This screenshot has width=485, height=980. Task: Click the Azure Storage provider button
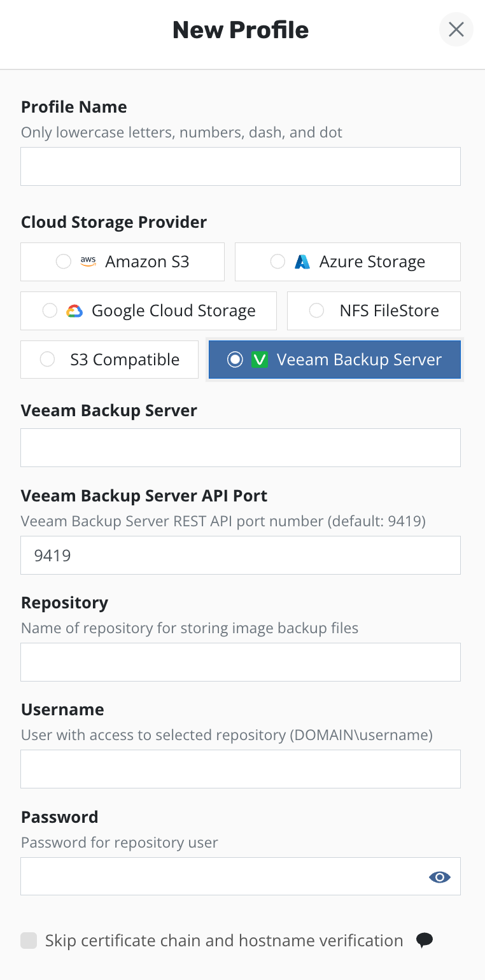348,262
